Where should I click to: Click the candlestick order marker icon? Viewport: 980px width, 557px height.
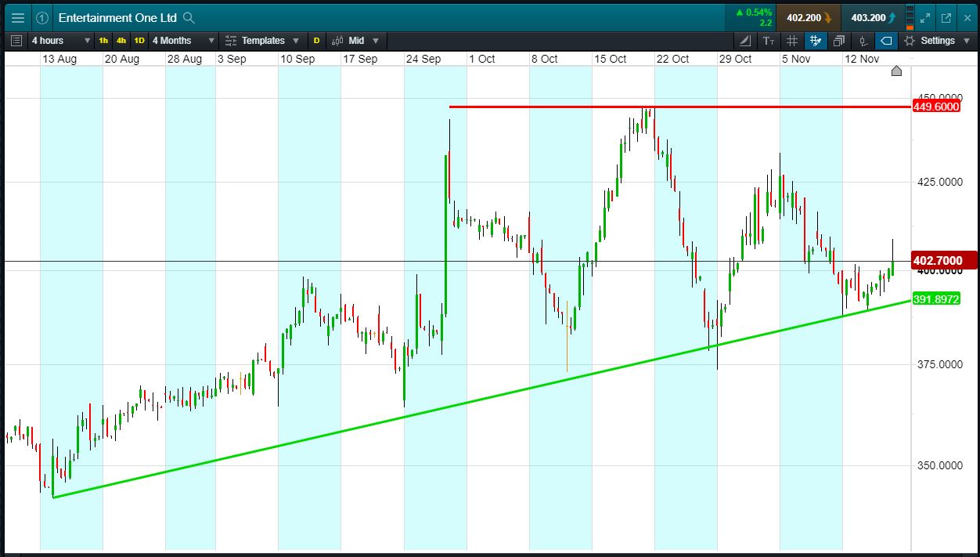tap(863, 41)
